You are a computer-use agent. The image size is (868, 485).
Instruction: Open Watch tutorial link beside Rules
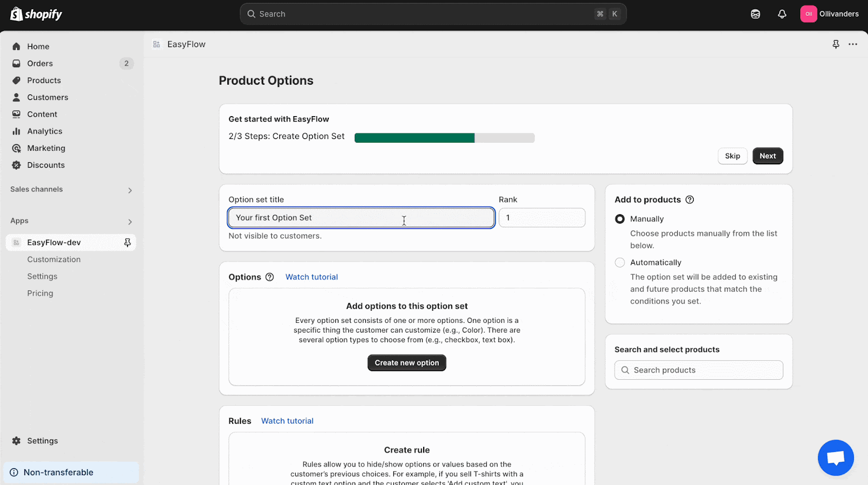[x=287, y=421]
